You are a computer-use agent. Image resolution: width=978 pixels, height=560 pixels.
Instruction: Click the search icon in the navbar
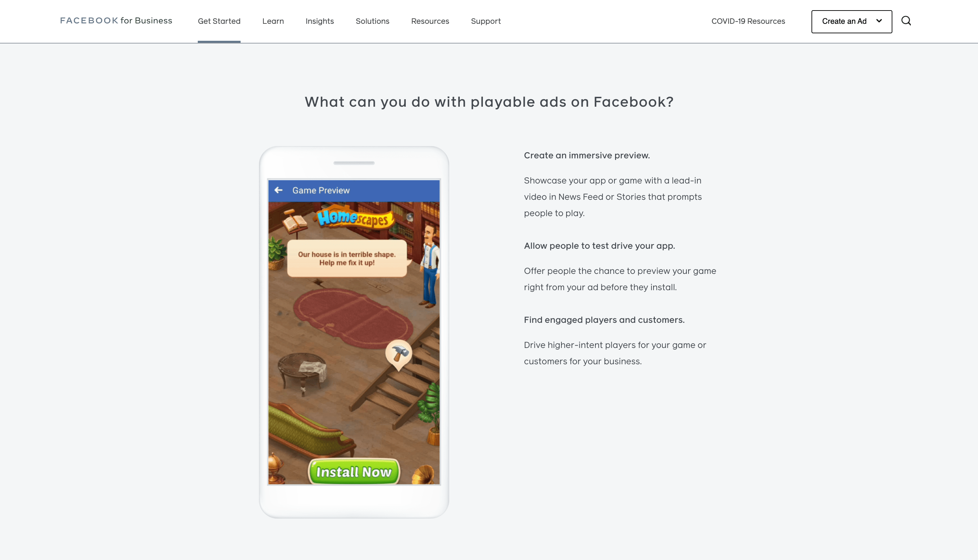point(906,21)
